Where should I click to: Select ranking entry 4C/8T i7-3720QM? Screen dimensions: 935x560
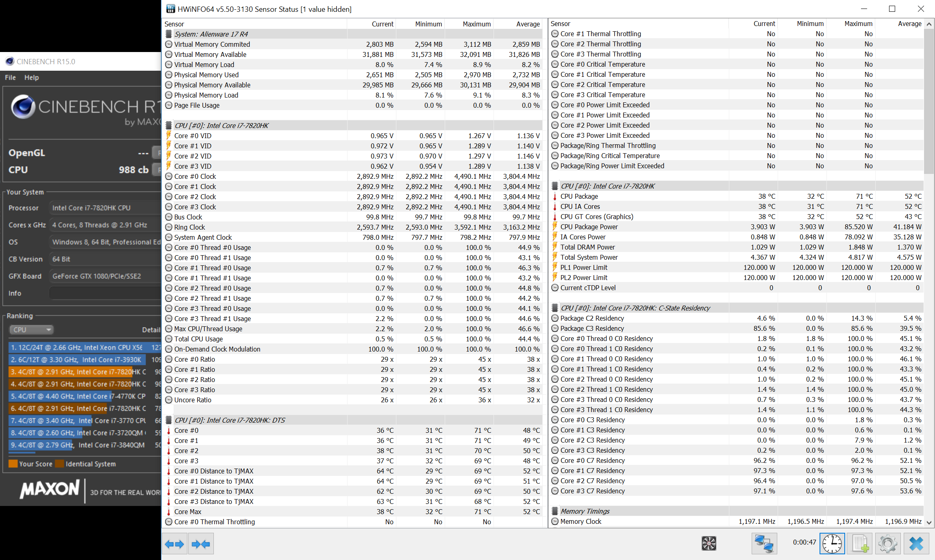click(85, 433)
